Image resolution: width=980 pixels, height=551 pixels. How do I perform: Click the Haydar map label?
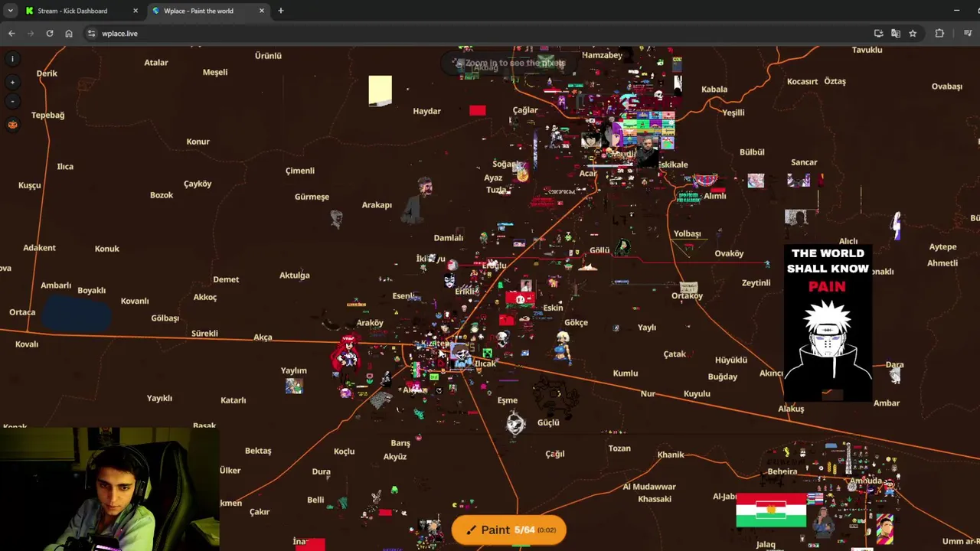(x=426, y=112)
